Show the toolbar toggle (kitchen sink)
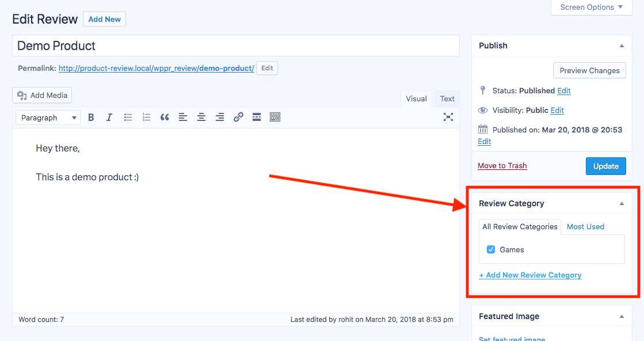This screenshot has width=644, height=341. (275, 118)
